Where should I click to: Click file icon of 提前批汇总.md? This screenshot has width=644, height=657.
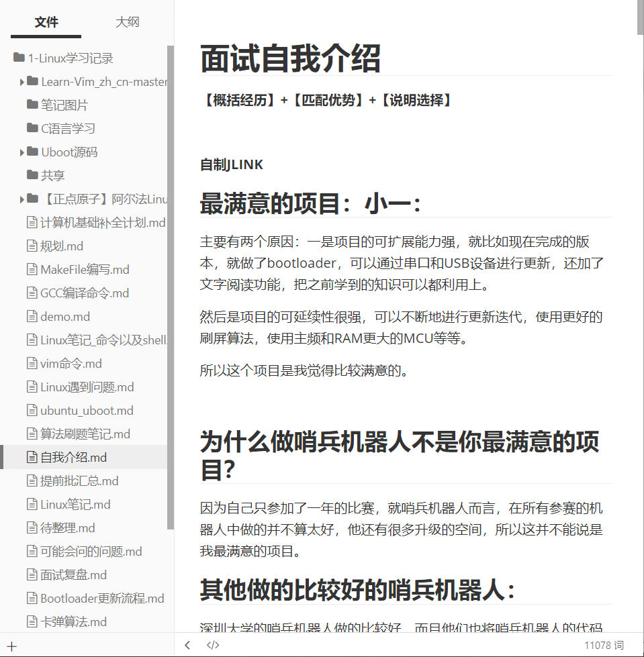click(32, 481)
